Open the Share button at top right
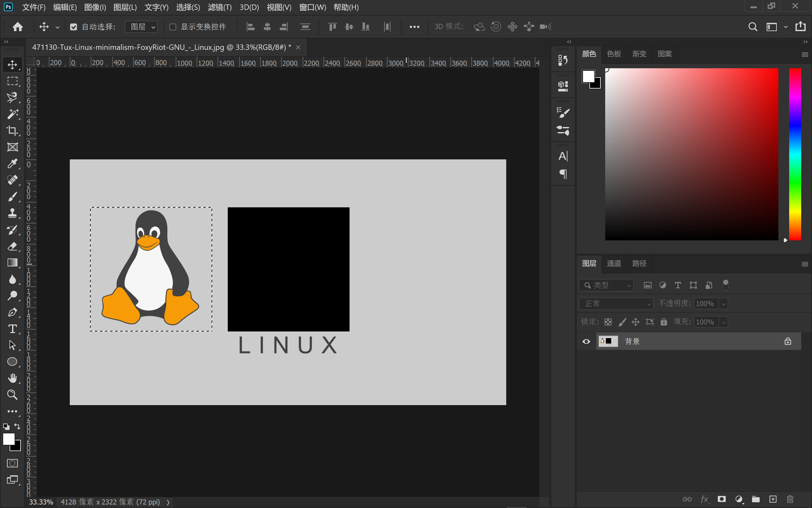The width and height of the screenshot is (812, 508). (801, 26)
